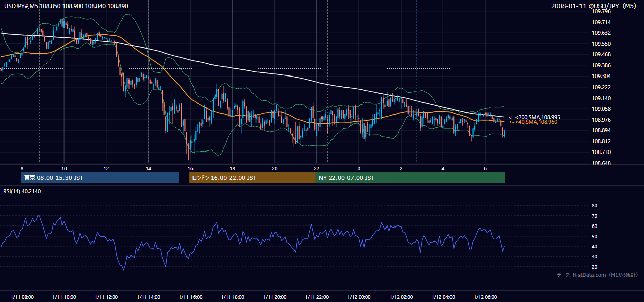Click the 1/11 16:00 date label
This screenshot has width=644, height=302.
pos(190,297)
